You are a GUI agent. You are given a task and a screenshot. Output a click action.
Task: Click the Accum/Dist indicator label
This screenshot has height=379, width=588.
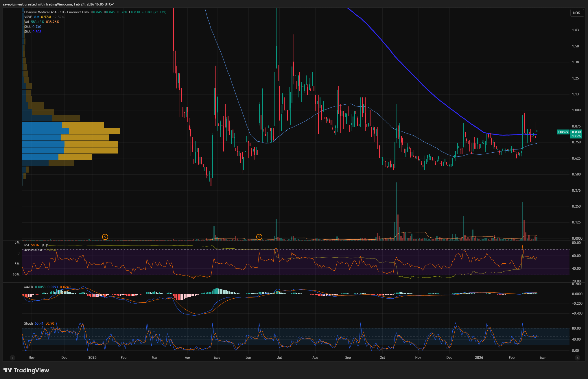pyautogui.click(x=33, y=250)
